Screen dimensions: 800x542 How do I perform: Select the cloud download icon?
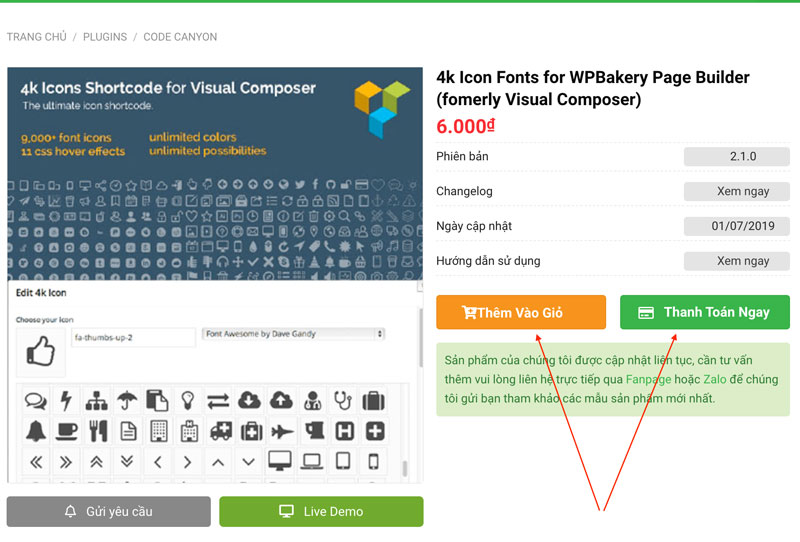tap(249, 401)
